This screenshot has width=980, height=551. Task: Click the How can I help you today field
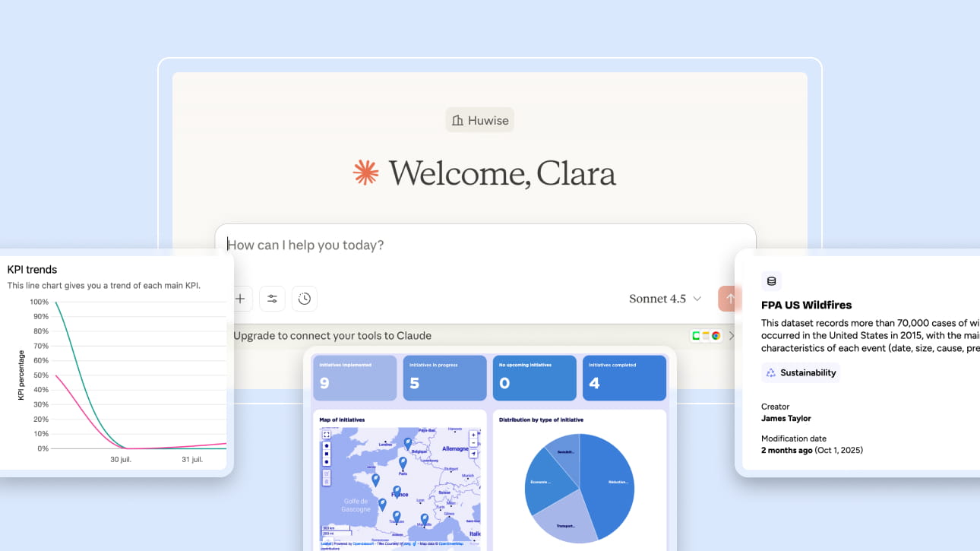coord(456,245)
